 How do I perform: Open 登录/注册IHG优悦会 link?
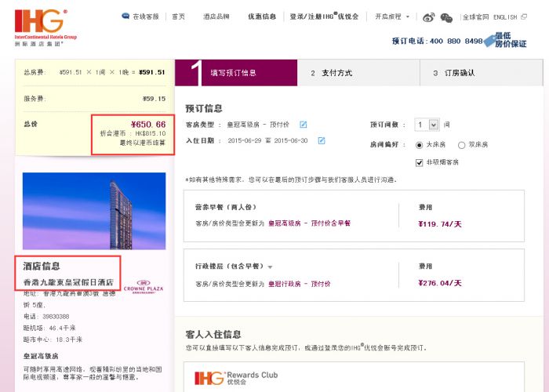point(324,16)
